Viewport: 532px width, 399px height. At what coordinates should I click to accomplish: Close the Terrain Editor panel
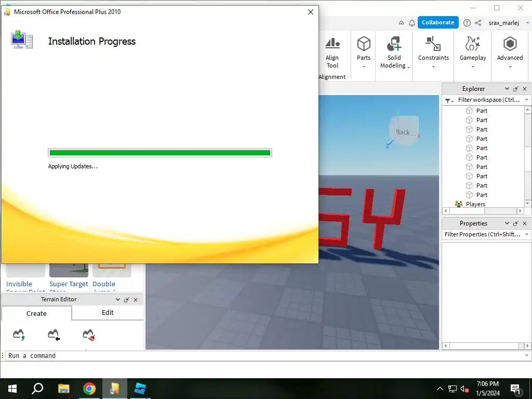136,300
